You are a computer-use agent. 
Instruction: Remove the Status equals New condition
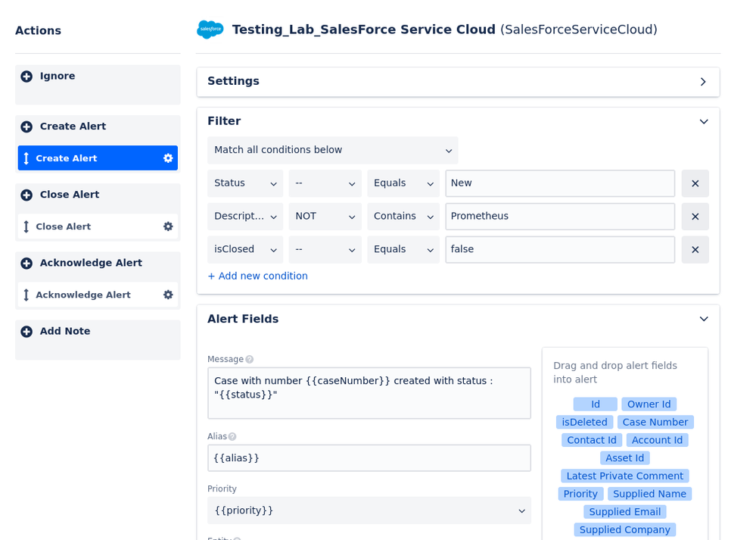point(695,183)
